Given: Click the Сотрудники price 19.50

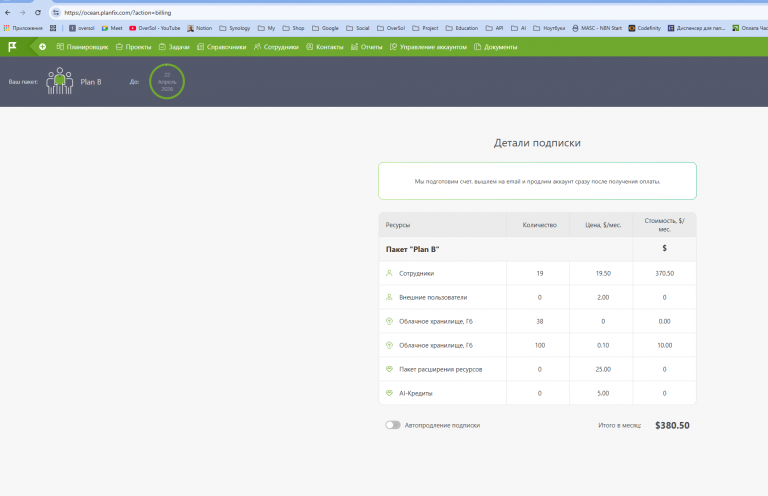Looking at the screenshot, I should [603, 273].
